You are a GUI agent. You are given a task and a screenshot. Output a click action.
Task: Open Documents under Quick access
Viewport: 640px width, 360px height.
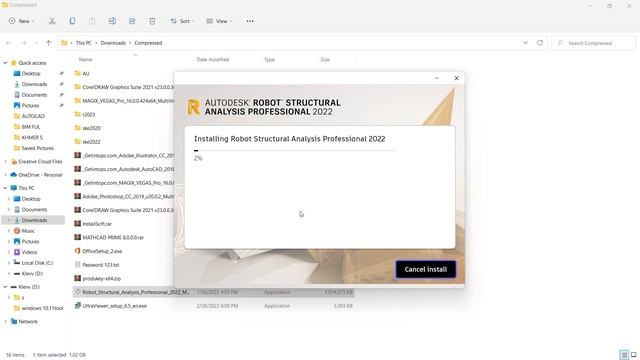tap(34, 95)
